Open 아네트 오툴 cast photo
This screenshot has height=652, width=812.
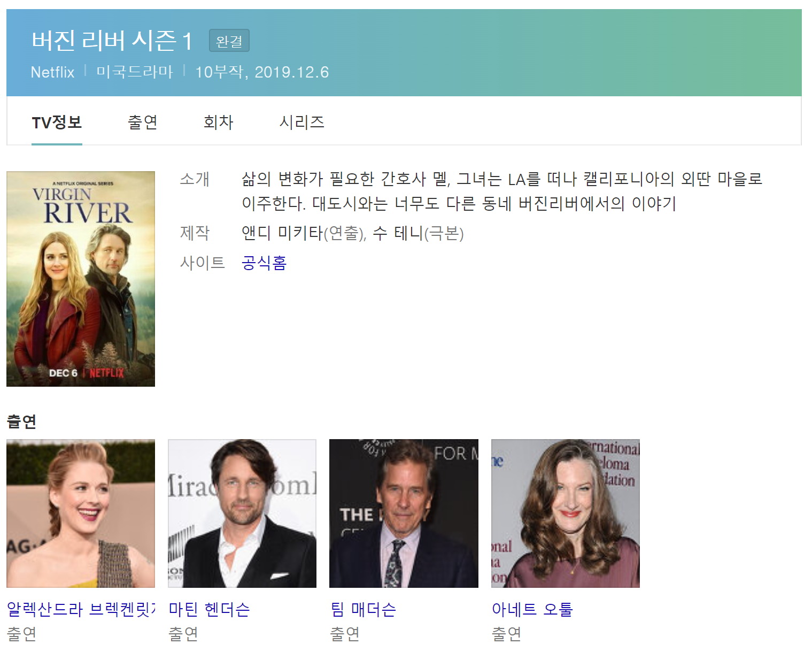566,513
